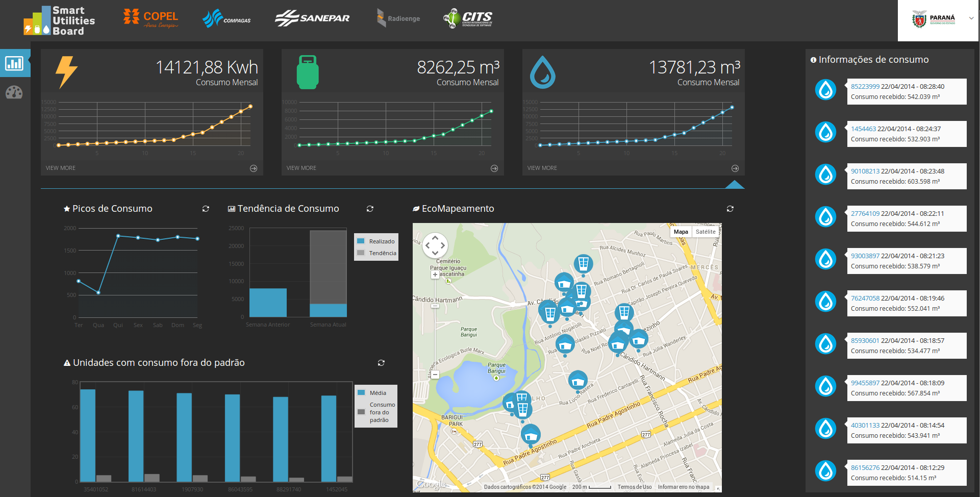Open meter 85223999 link
The width and height of the screenshot is (980, 497).
[865, 87]
